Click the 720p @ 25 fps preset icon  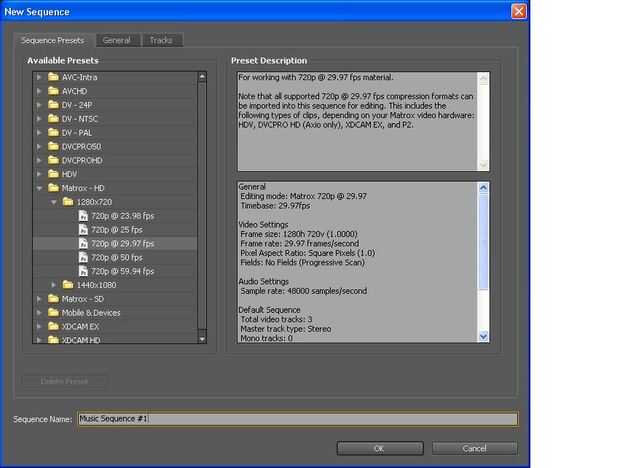(x=83, y=230)
